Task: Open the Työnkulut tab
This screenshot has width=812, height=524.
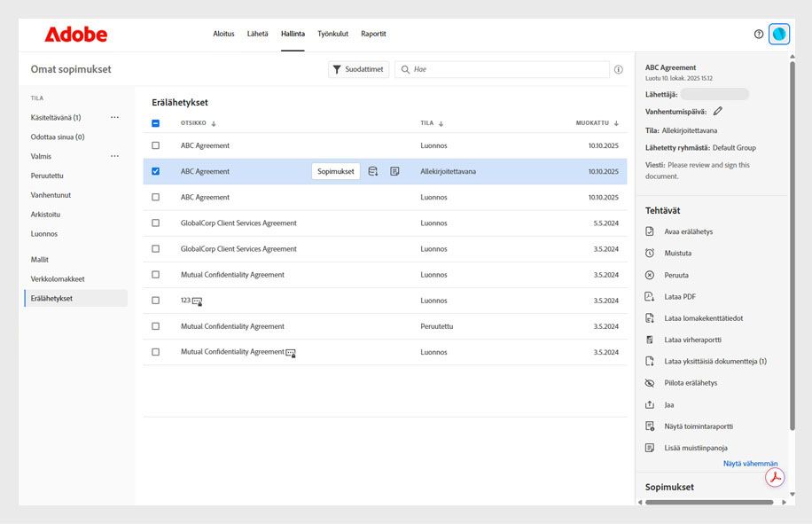Action: tap(332, 34)
